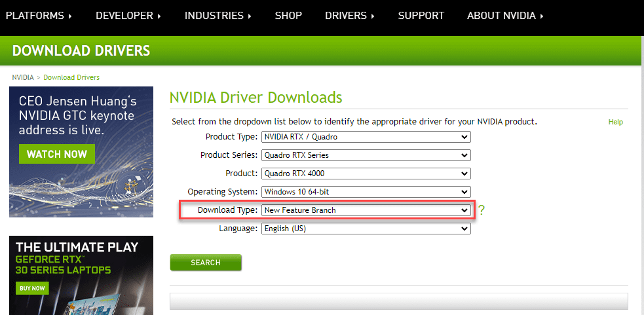Click the NVIDIA Driver Downloads heading

click(256, 98)
